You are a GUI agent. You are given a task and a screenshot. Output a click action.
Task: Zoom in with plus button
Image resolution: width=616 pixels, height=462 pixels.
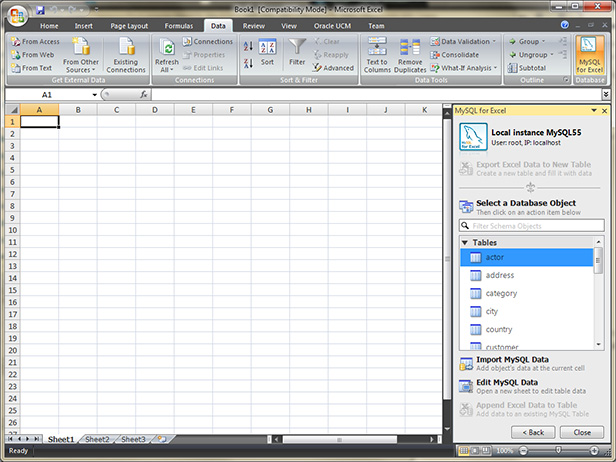[x=594, y=451]
